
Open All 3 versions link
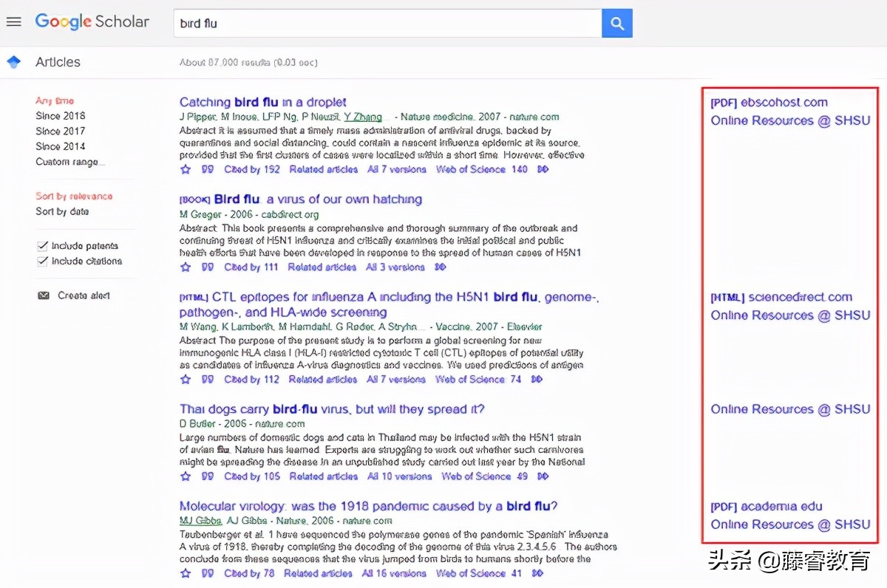tap(395, 267)
